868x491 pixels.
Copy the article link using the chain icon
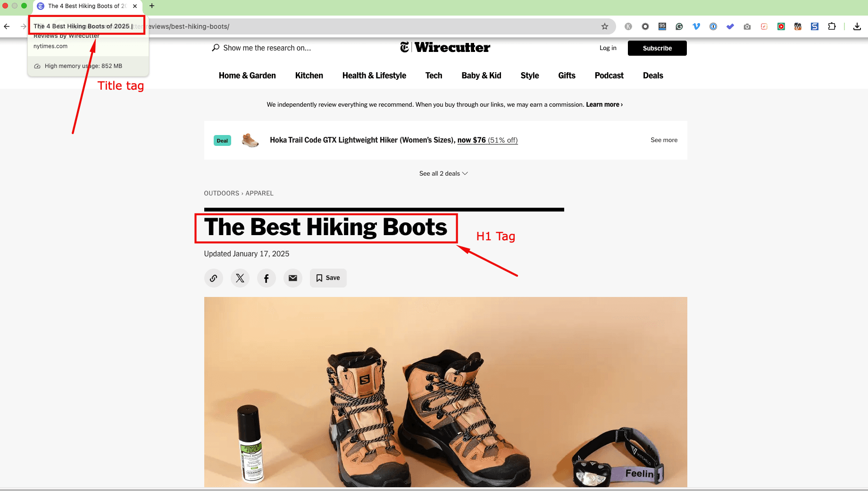click(x=213, y=278)
